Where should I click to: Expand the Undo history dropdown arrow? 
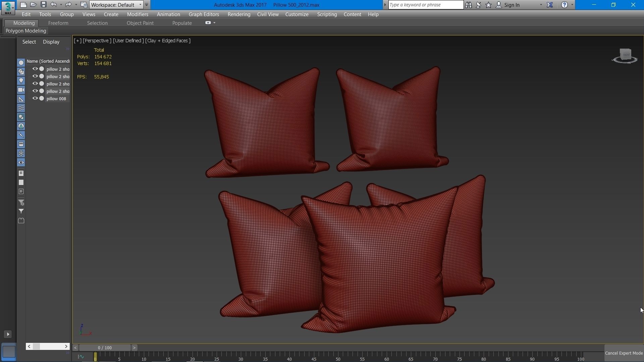coord(61,5)
